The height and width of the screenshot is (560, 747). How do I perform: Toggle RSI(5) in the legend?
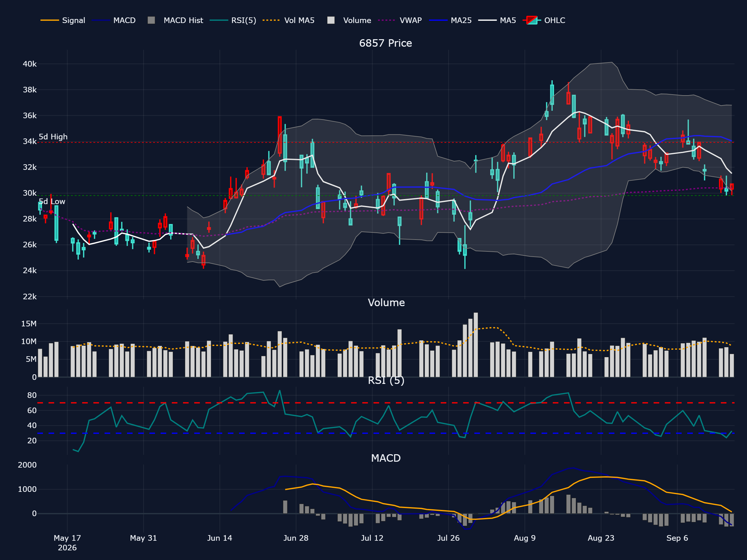pos(233,20)
